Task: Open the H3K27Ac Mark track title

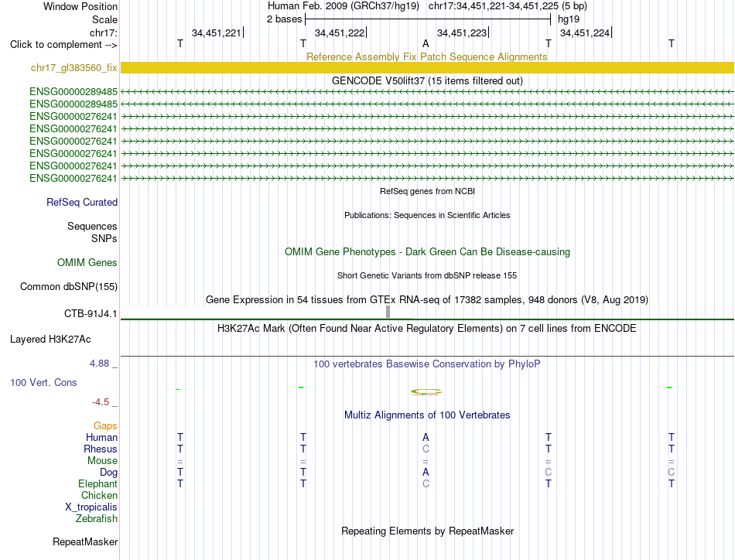Action: tap(427, 329)
